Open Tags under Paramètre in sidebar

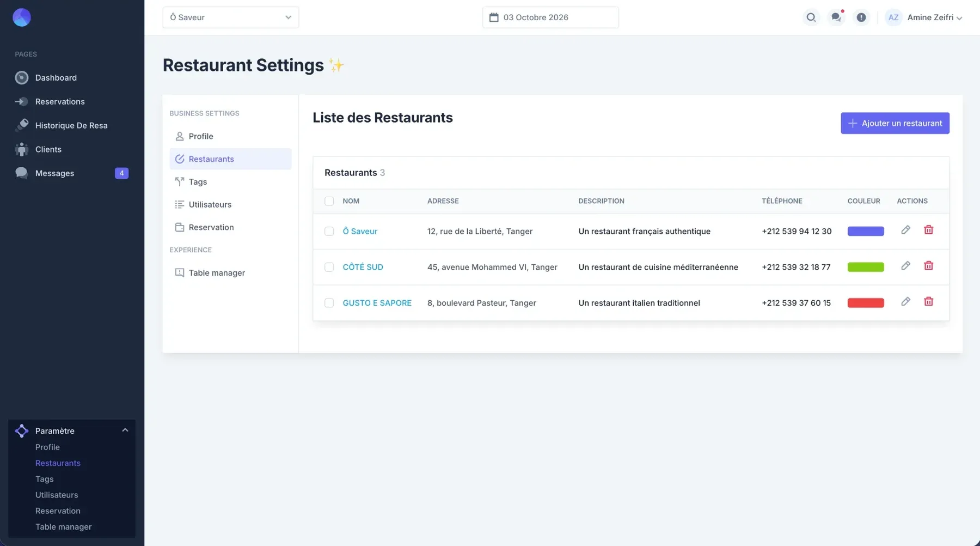(45, 479)
